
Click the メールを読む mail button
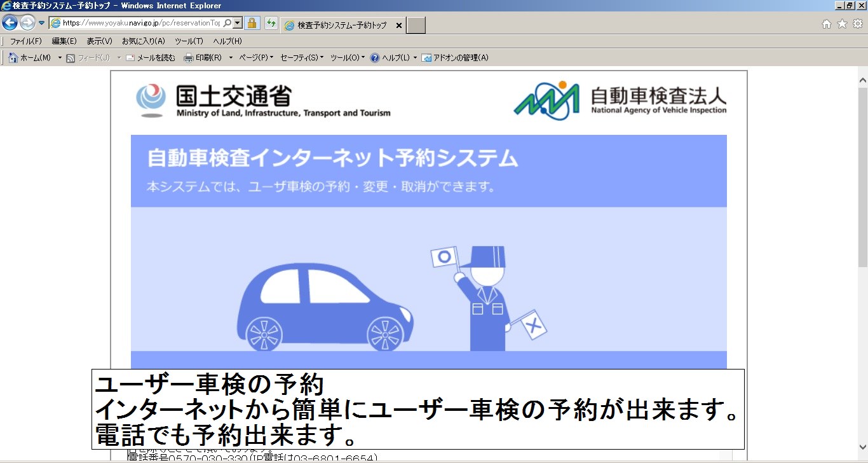click(x=151, y=58)
